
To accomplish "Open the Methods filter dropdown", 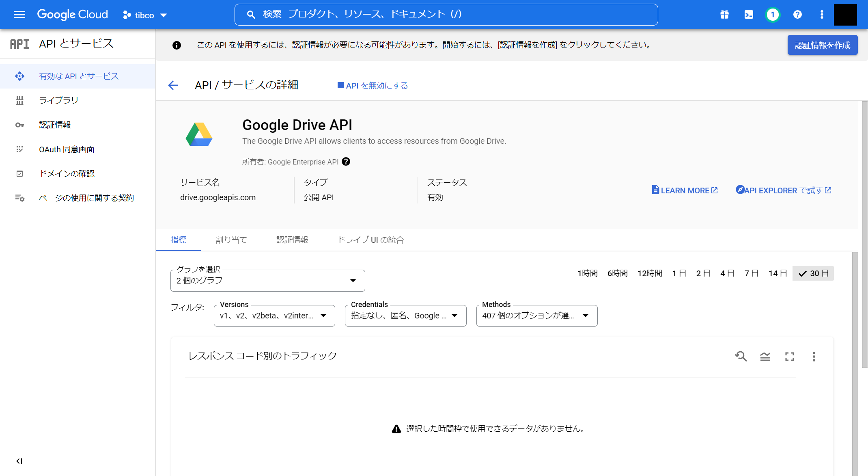I will 537,316.
